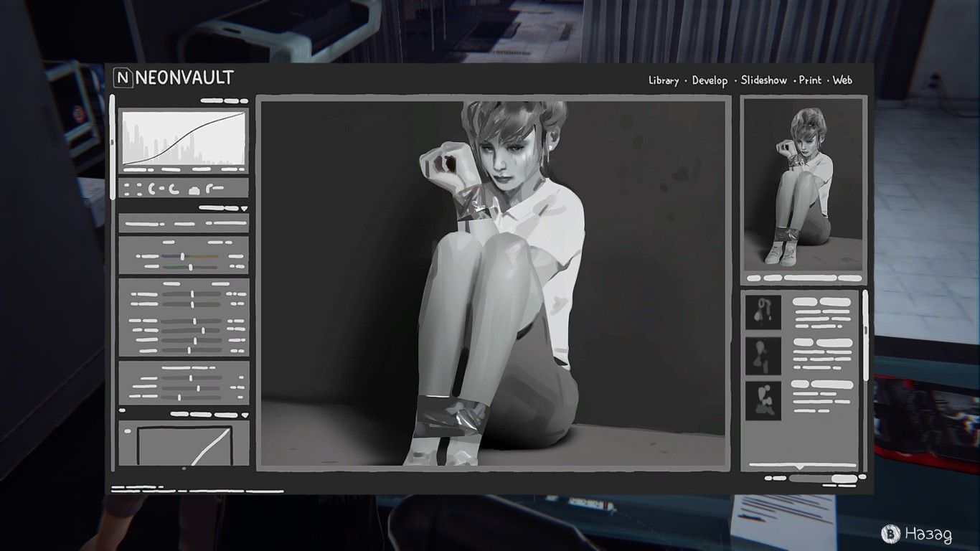This screenshot has width=980, height=551.
Task: Select the third history thumbnail in list
Action: [x=763, y=400]
